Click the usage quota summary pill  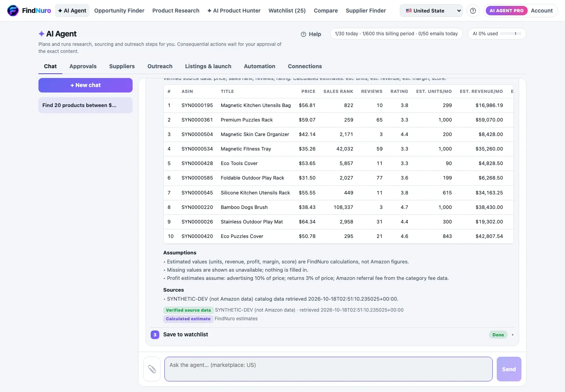[x=396, y=34]
